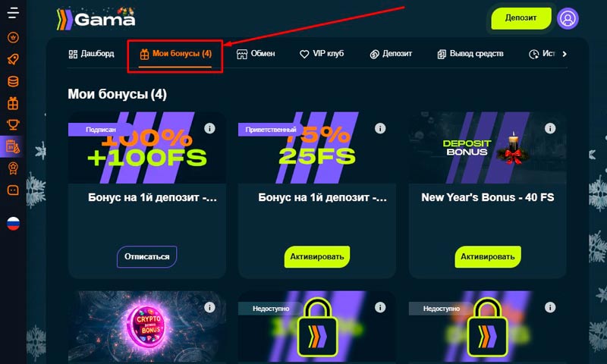Open the trophy tournaments sidebar icon
Viewport: 607px width, 364px height.
coord(13,124)
